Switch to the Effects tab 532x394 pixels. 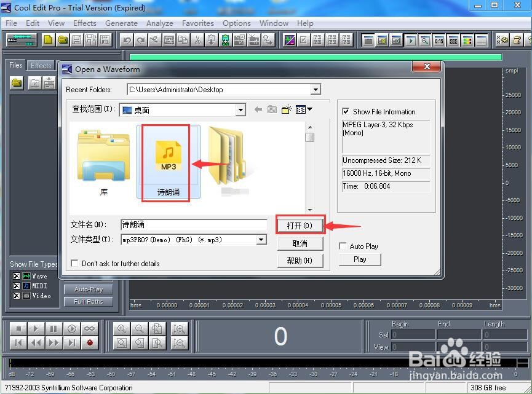pos(41,65)
